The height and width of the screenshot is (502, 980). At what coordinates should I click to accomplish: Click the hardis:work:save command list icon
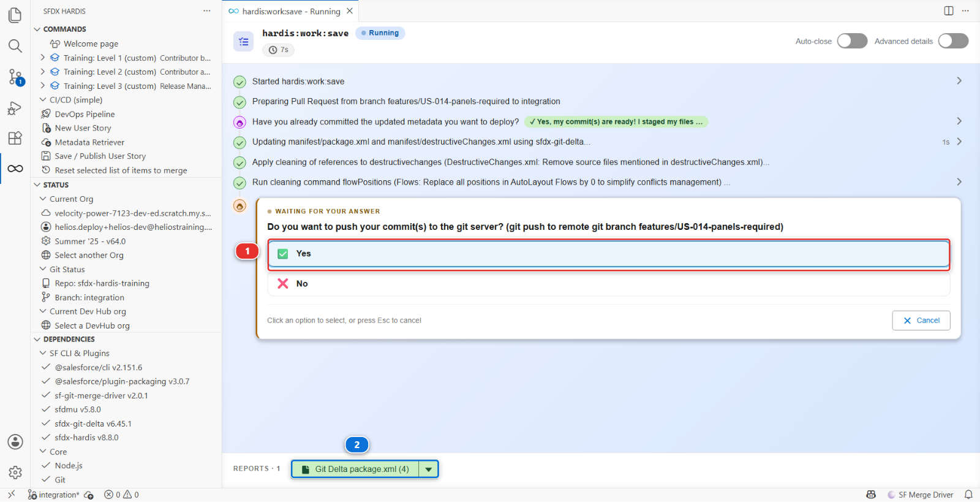(243, 41)
